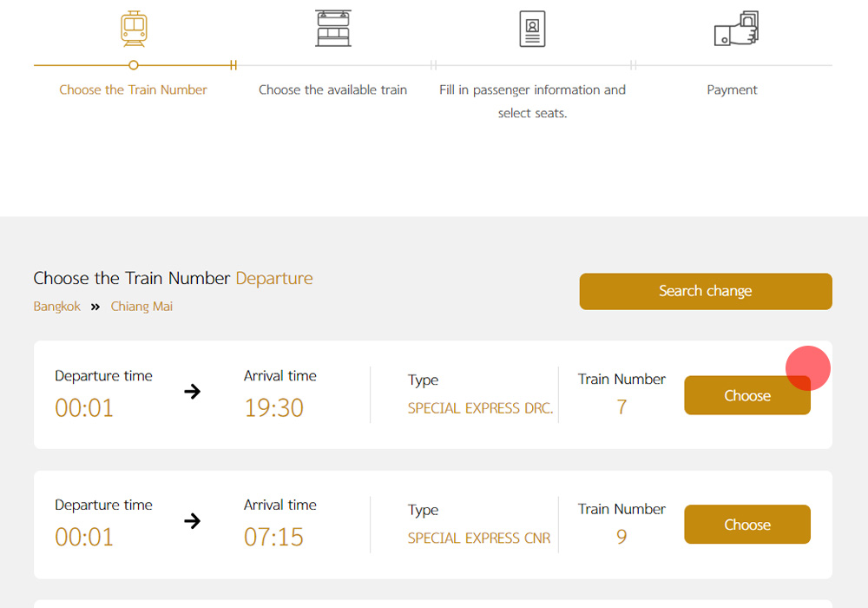Image resolution: width=868 pixels, height=608 pixels.
Task: Click the circle marker on progress line
Action: click(x=133, y=65)
